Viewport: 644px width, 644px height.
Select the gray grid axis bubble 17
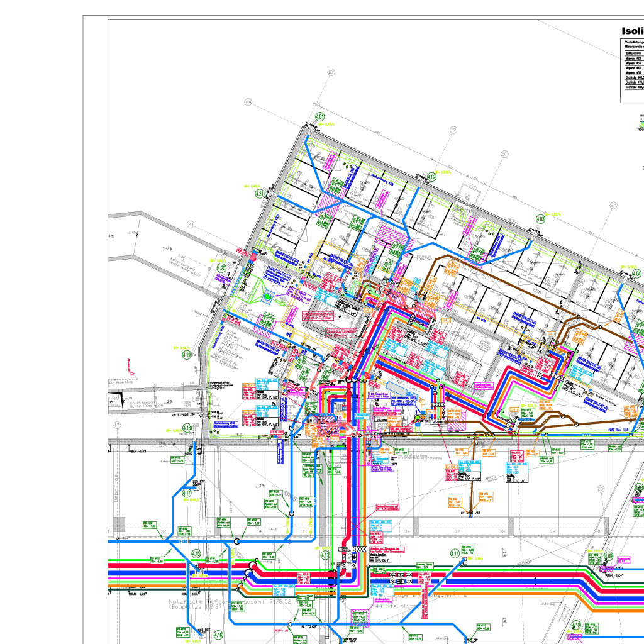[x=117, y=425]
